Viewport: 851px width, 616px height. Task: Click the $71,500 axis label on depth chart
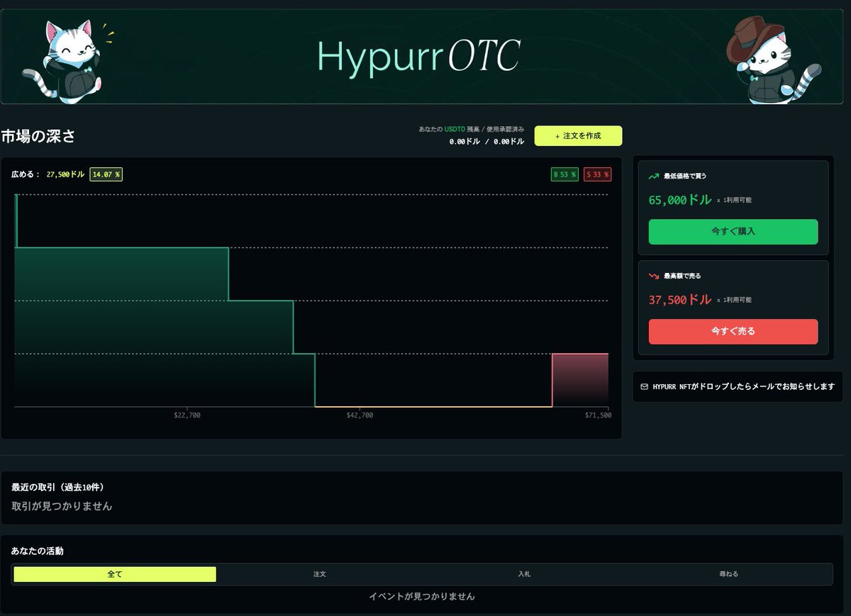click(597, 415)
